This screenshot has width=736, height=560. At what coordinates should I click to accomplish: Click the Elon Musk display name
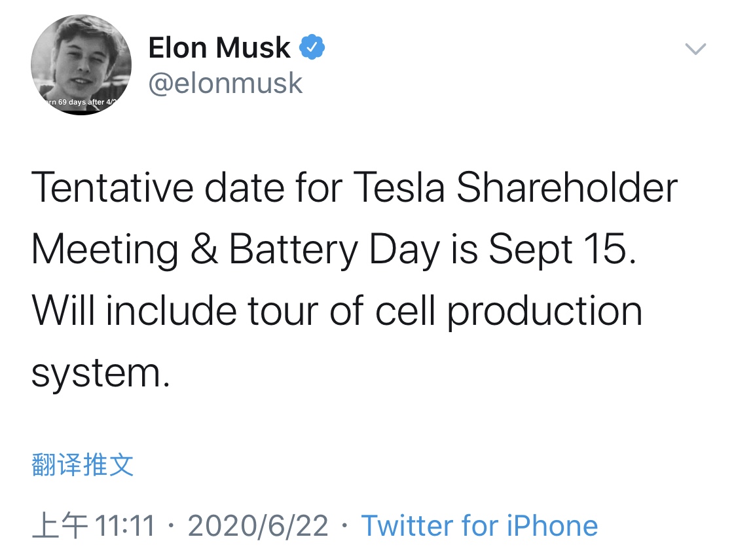click(x=219, y=48)
